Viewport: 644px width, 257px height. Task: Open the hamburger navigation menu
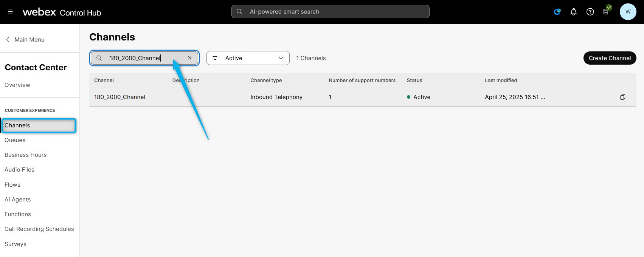tap(10, 12)
